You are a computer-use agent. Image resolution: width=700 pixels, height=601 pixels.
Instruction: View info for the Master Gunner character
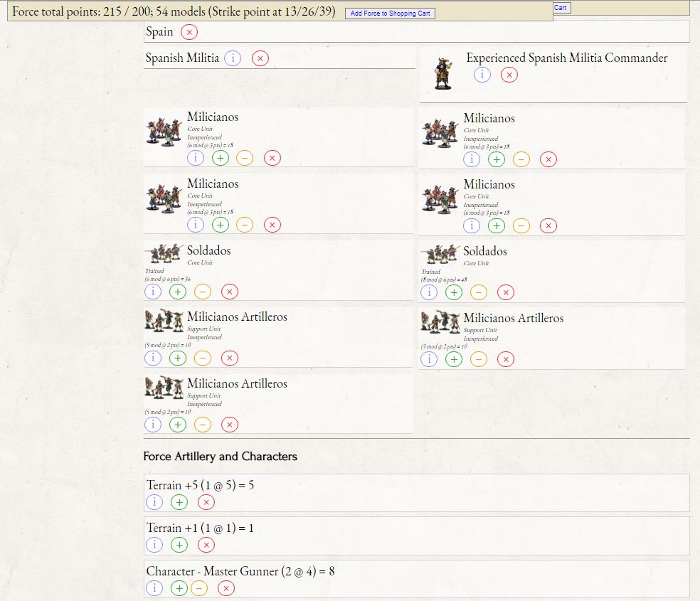[154, 588]
